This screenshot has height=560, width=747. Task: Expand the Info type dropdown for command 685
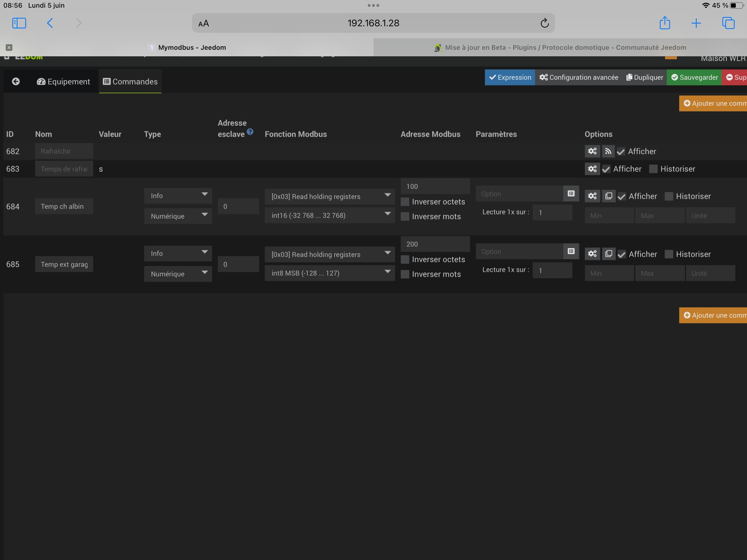178,253
